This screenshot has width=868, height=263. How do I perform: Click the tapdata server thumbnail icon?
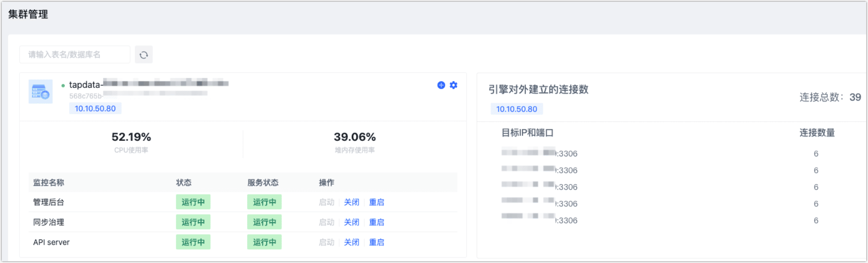pos(40,92)
